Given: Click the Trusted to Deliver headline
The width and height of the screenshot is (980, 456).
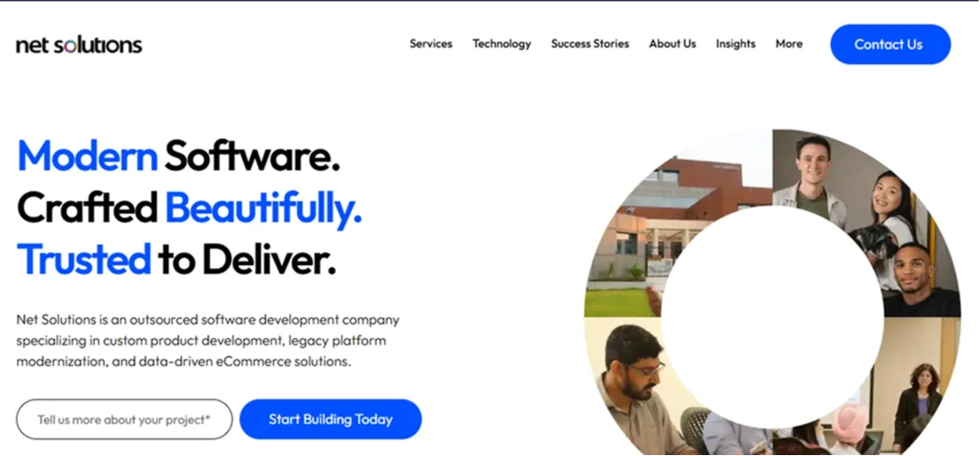Looking at the screenshot, I should [x=176, y=259].
